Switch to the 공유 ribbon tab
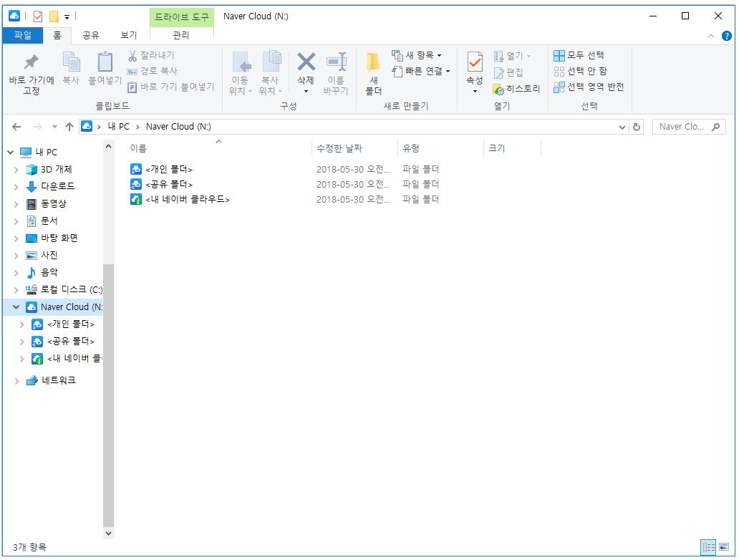 (91, 35)
